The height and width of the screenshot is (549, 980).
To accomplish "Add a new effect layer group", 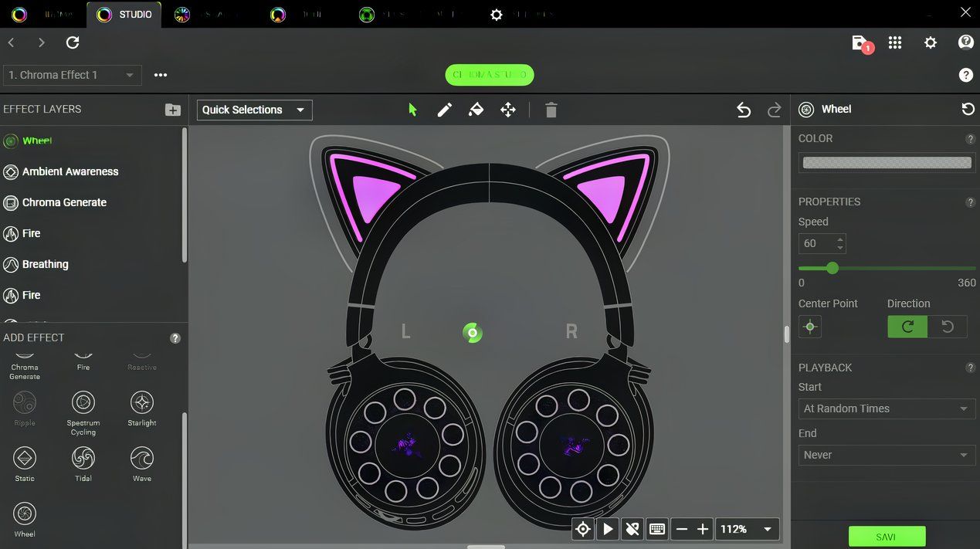I will [x=172, y=110].
